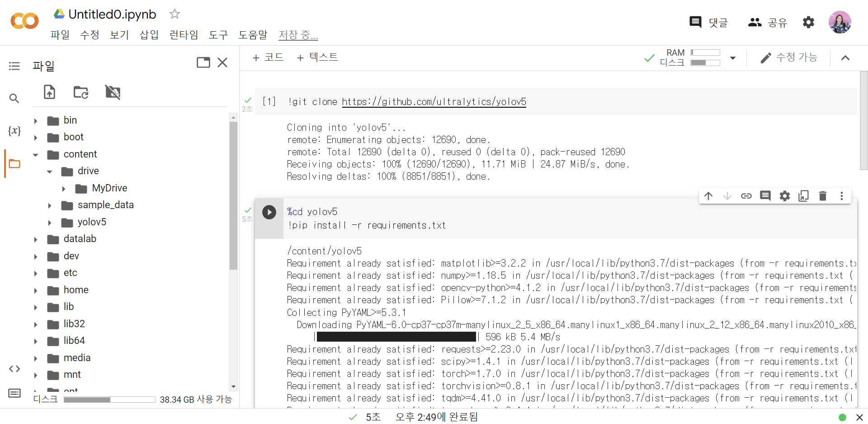Click the notebook title Untitled0.ipynb
Image resolution: width=868 pixels, height=424 pixels.
[112, 14]
